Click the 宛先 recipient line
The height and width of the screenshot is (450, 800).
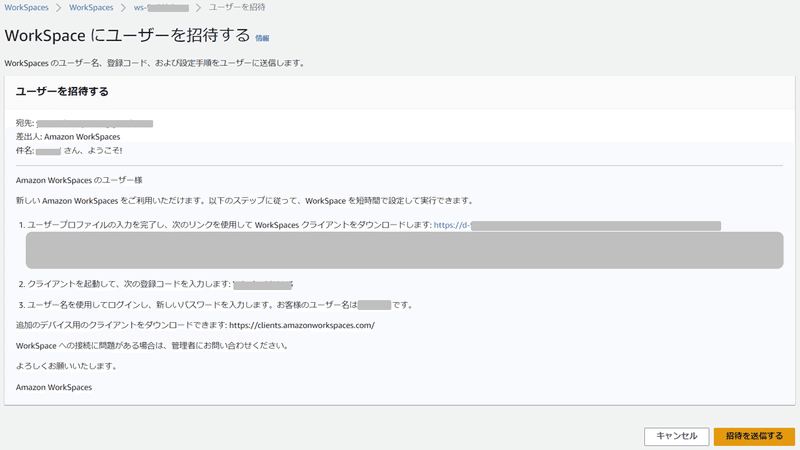pyautogui.click(x=84, y=123)
